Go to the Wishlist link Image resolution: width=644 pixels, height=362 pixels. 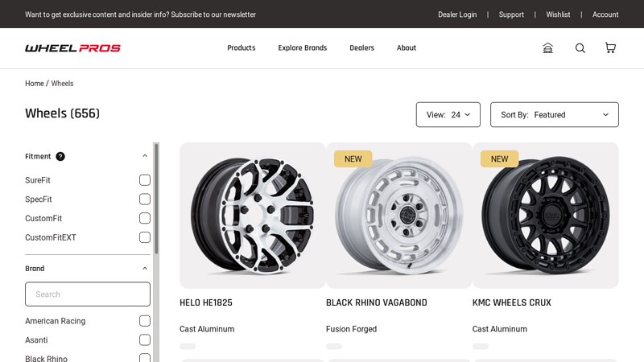[x=558, y=14]
